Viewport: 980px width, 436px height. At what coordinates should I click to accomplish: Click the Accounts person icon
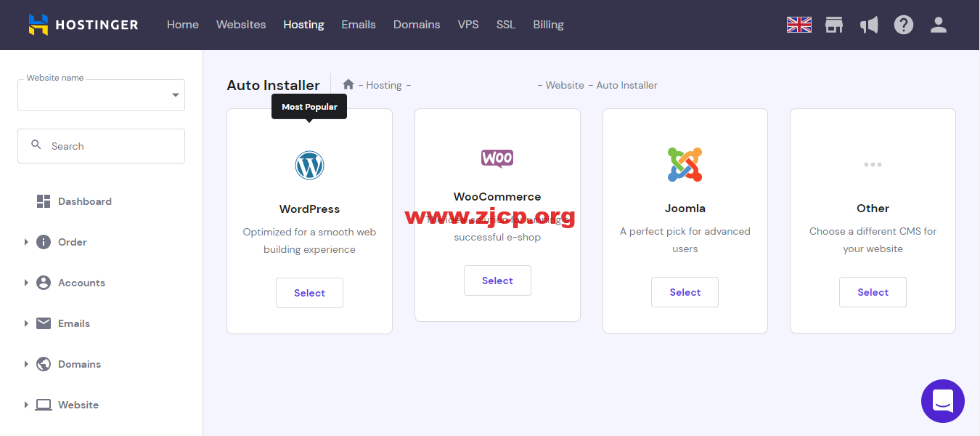tap(44, 283)
